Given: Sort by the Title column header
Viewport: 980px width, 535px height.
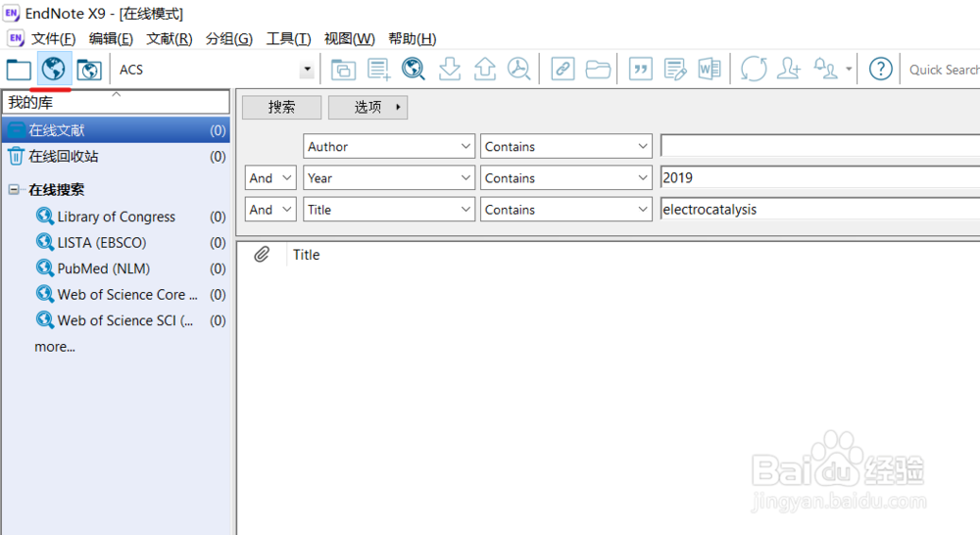Looking at the screenshot, I should [x=306, y=255].
